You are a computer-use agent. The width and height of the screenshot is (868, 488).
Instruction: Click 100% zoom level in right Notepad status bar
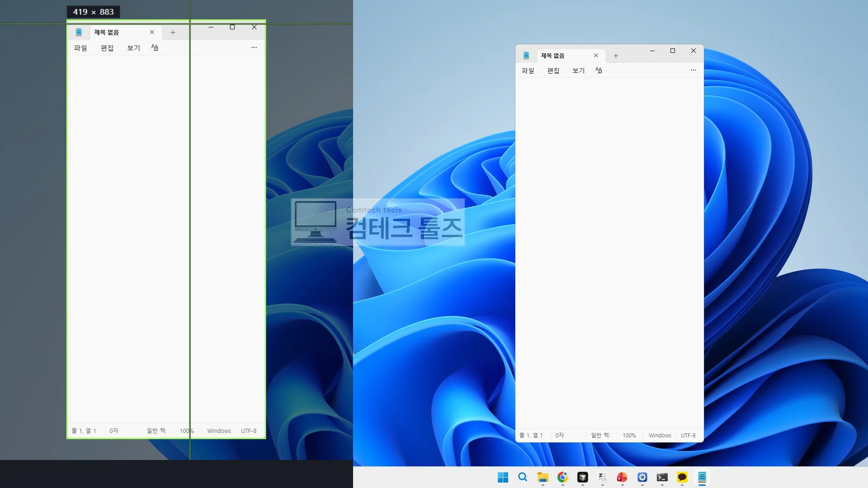tap(629, 436)
